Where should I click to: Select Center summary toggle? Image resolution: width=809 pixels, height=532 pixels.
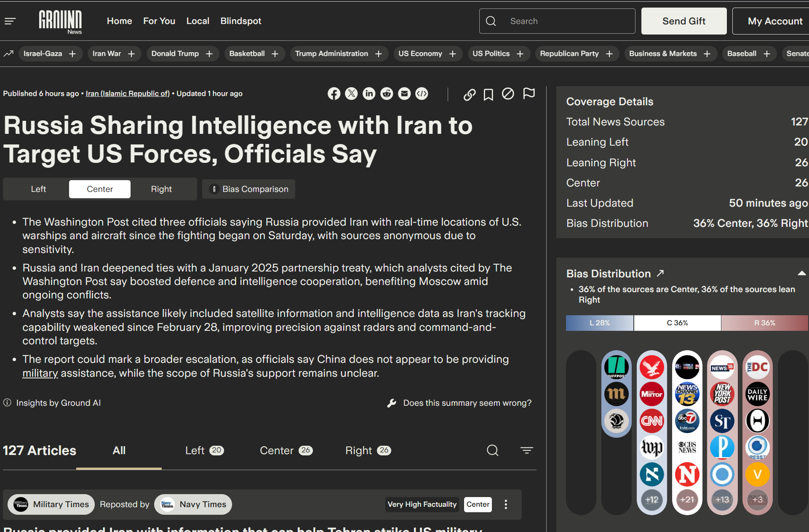click(100, 189)
